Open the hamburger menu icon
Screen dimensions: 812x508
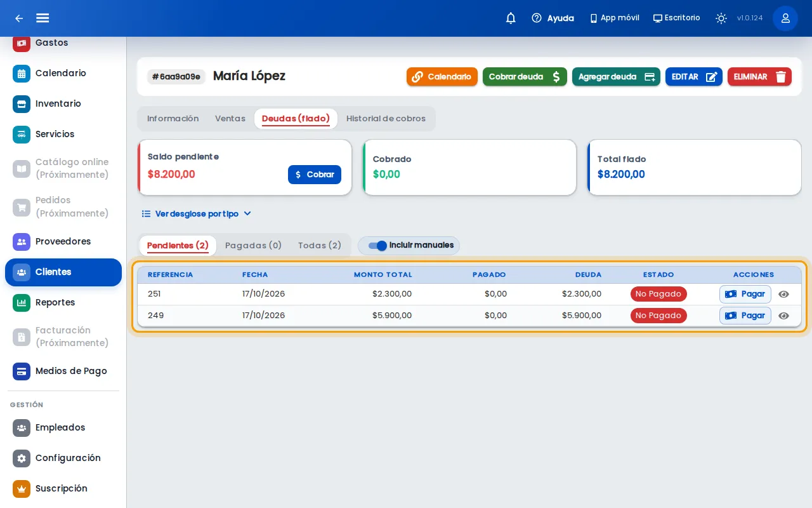click(x=43, y=18)
